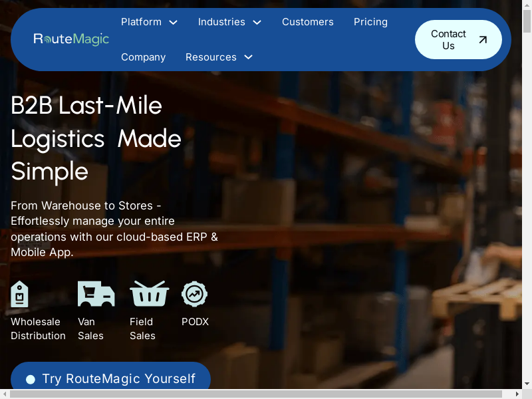532x399 pixels.
Task: Click the vertical scrollbar down arrow
Action: click(527, 384)
